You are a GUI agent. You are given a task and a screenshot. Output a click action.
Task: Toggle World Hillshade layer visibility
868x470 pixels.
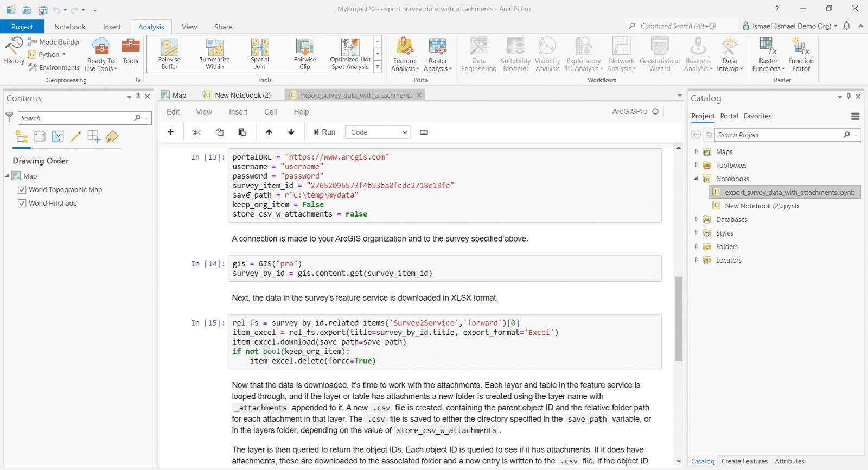[x=22, y=204]
